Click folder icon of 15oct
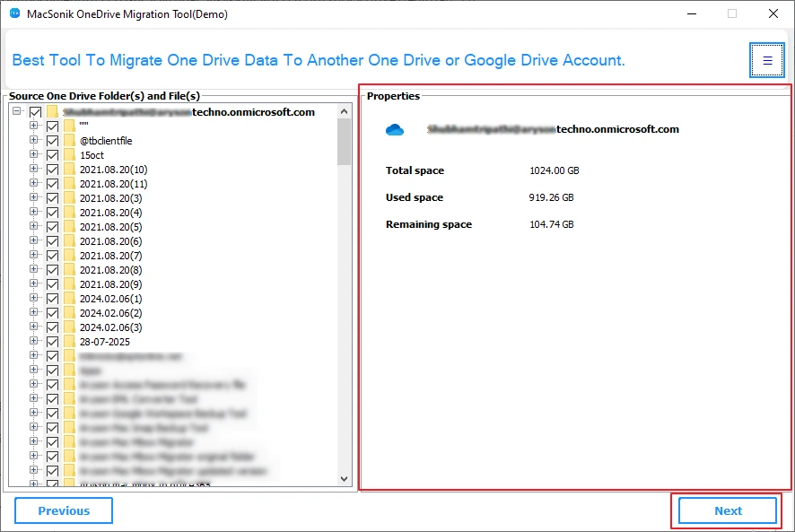Screen dimensions: 795x532 tap(70, 155)
